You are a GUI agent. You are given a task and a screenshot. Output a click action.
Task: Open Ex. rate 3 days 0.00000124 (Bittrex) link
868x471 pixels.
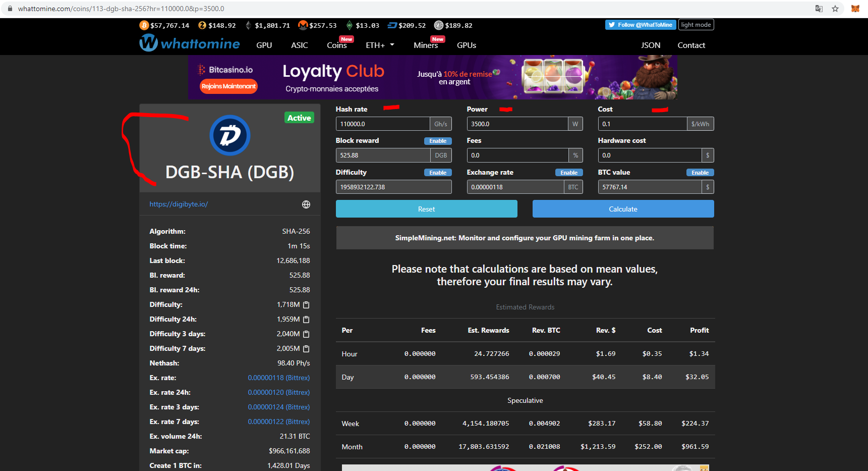click(x=279, y=407)
